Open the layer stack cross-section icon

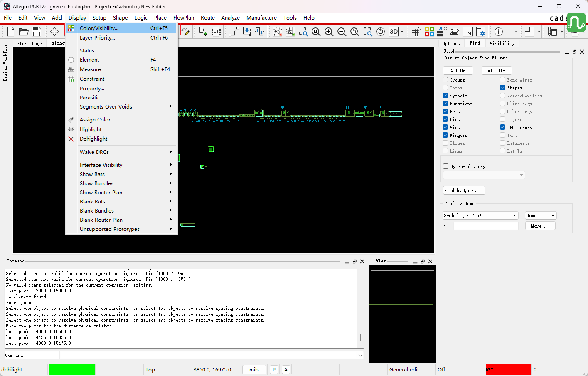455,32
